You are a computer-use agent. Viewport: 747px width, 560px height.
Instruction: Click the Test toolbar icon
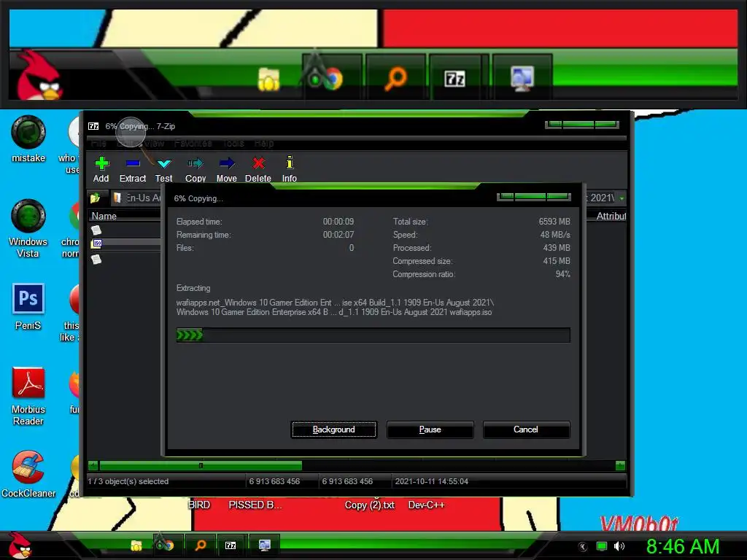tap(164, 169)
